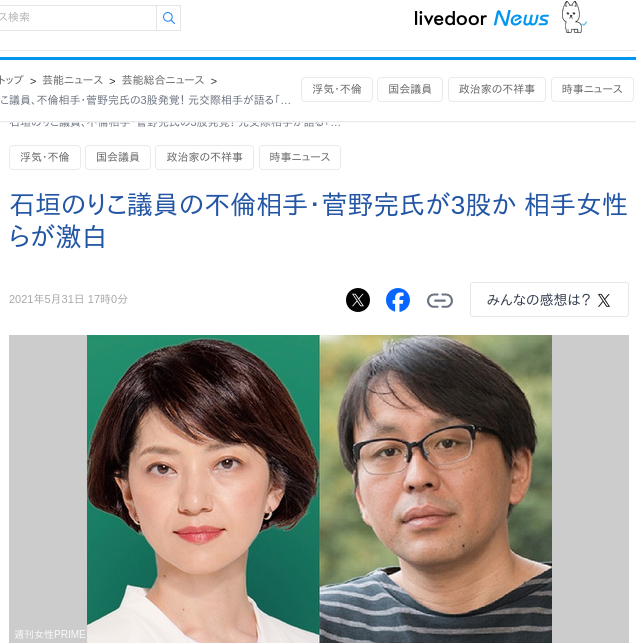The width and height of the screenshot is (636, 643).
Task: Open the blue article headline link
Action: (x=318, y=221)
